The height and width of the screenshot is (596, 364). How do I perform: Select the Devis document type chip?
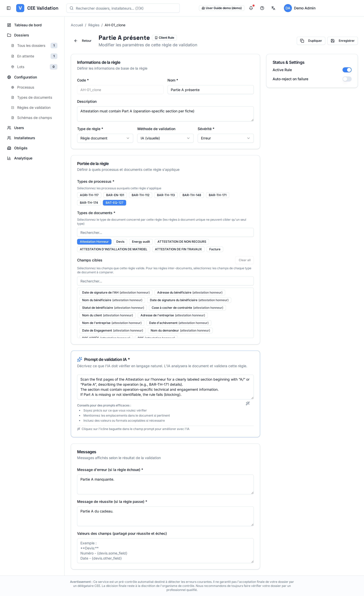(x=120, y=242)
